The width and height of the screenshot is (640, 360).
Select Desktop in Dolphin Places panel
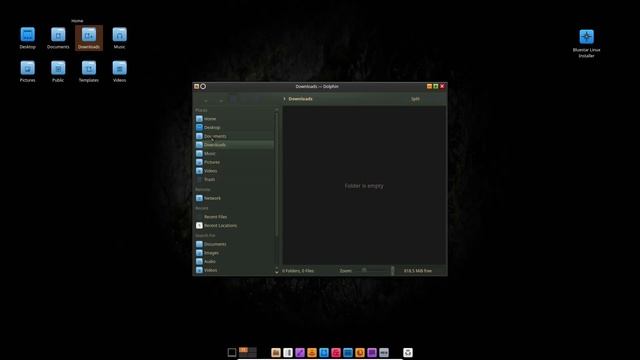[x=234, y=127]
